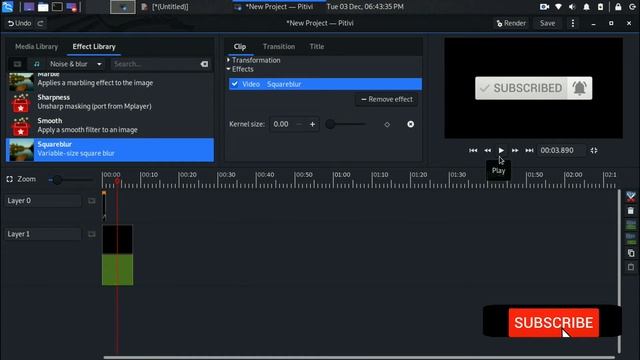The image size is (640, 360).
Task: Open the terminal from the top panel
Action: [57, 7]
